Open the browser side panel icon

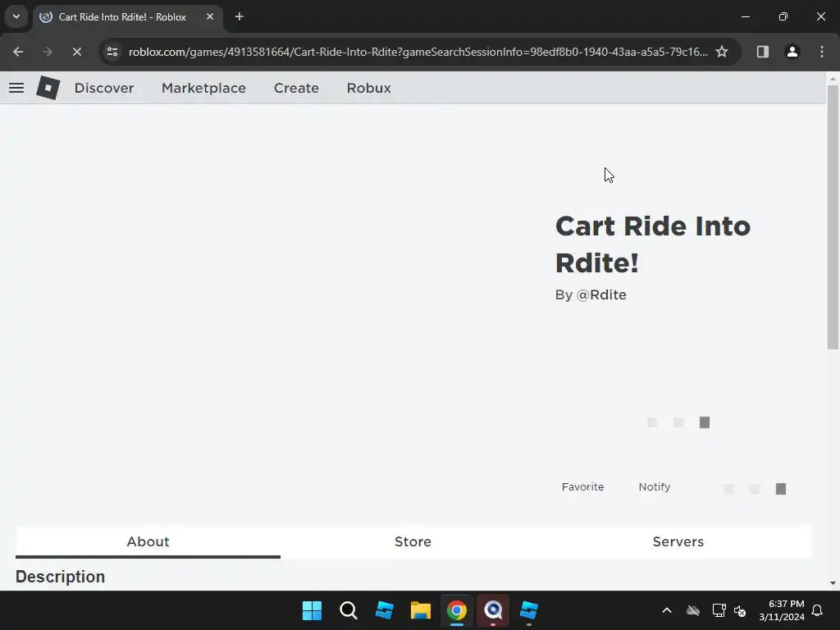pyautogui.click(x=762, y=52)
